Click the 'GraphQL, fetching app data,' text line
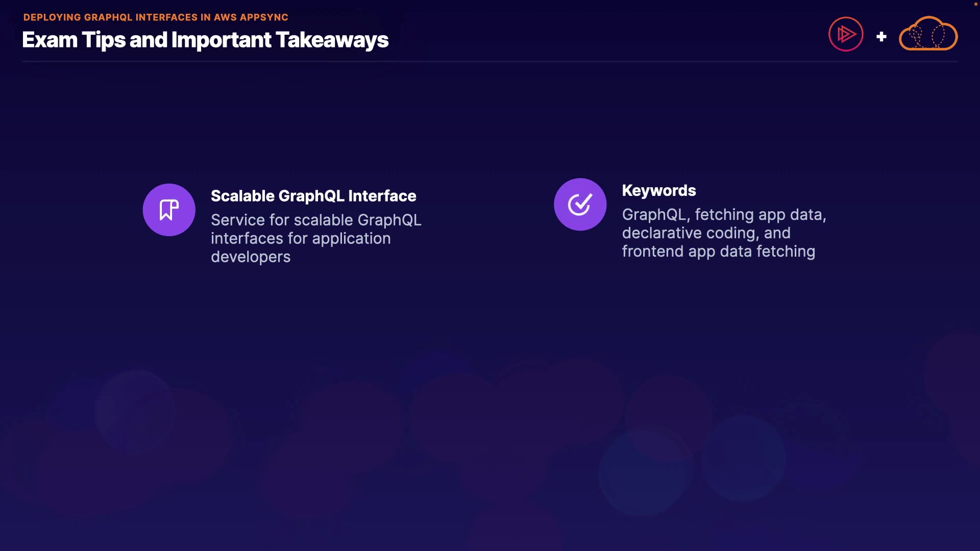980x551 pixels. pos(724,214)
